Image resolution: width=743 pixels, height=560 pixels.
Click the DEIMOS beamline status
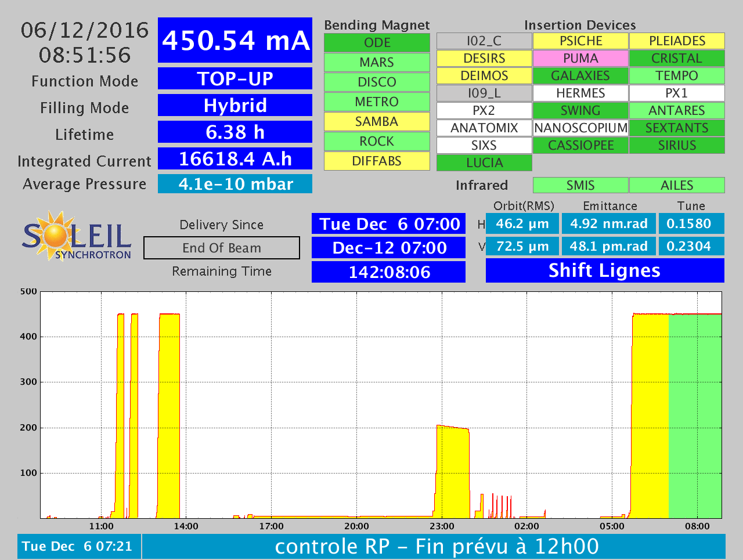pyautogui.click(x=484, y=76)
